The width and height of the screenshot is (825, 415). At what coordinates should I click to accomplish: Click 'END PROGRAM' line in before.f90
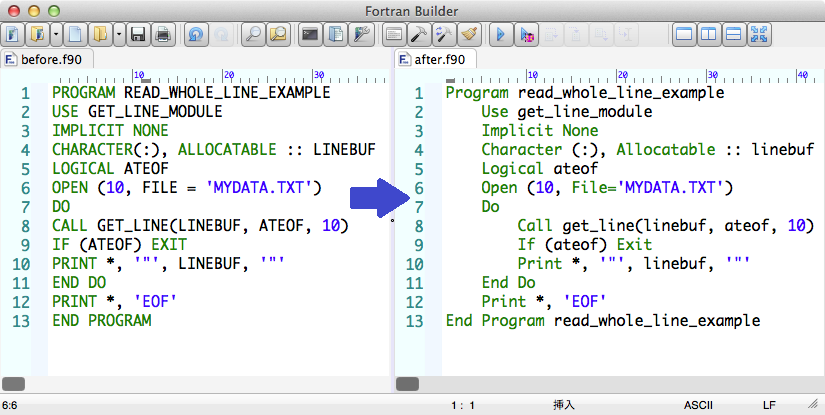102,320
